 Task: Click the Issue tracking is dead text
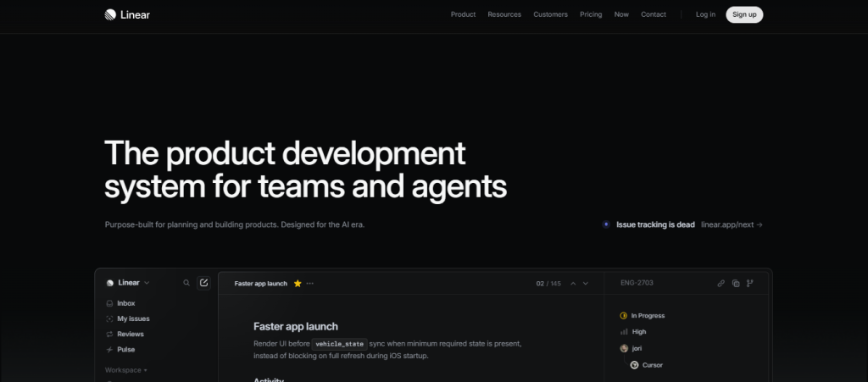(x=655, y=225)
